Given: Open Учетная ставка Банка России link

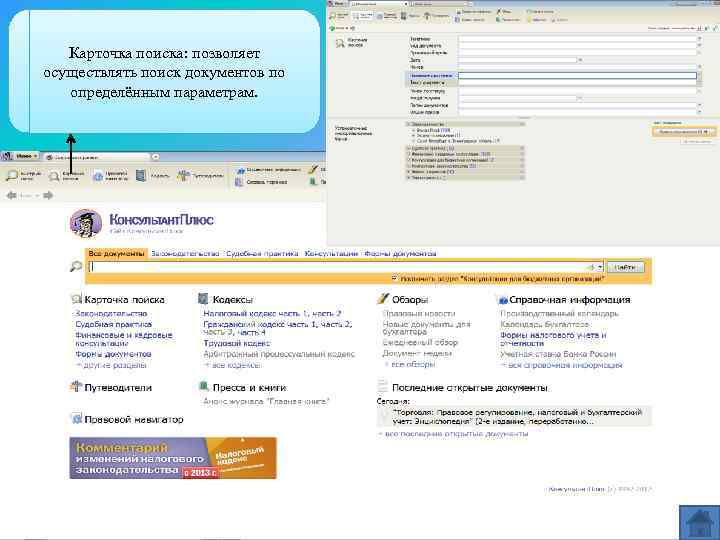Looking at the screenshot, I should click(x=558, y=354).
